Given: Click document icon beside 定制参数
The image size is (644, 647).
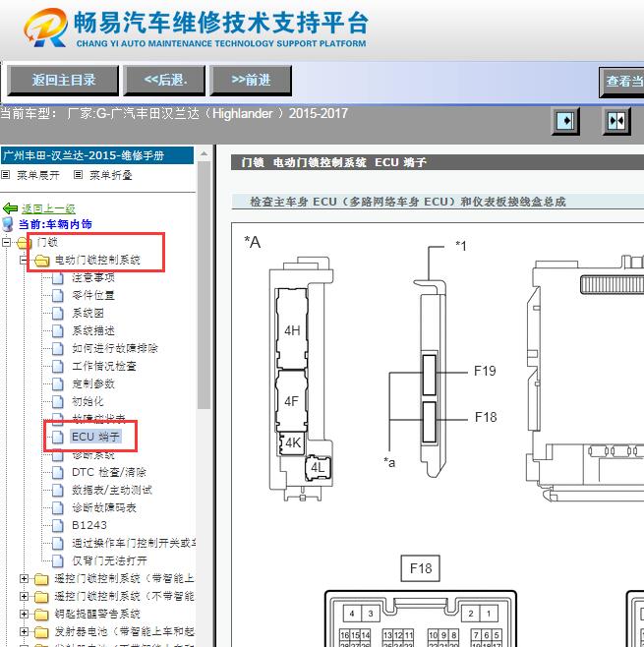Looking at the screenshot, I should point(58,384).
